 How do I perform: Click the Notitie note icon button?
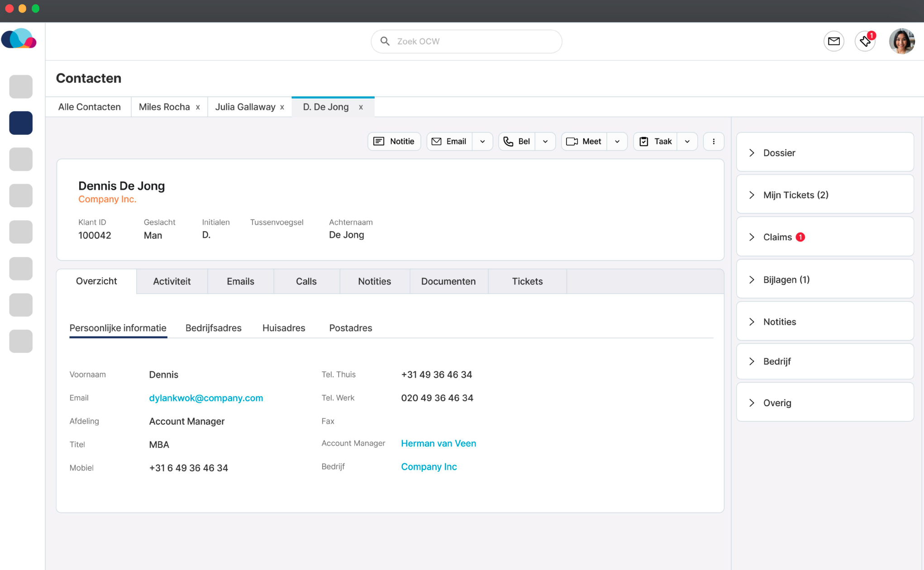point(394,142)
